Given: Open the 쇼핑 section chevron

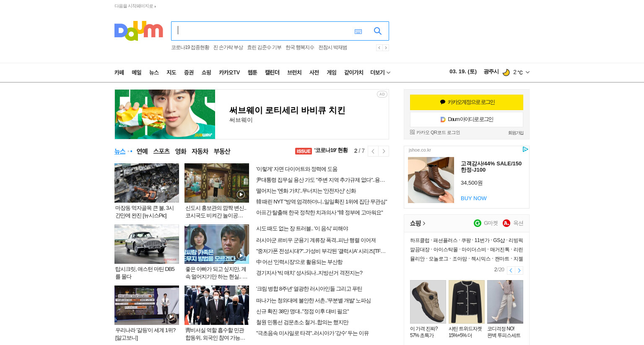Looking at the screenshot, I should coord(424,224).
